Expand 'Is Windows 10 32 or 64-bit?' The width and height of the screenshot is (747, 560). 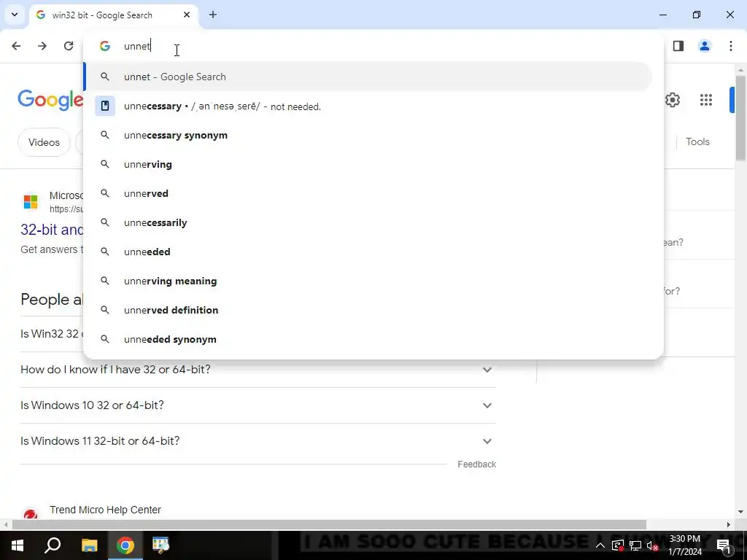click(258, 405)
